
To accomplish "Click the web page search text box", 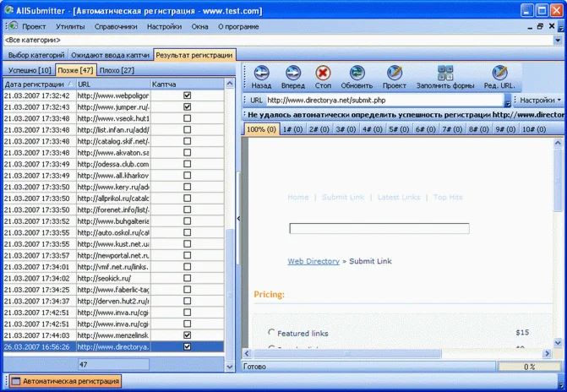I will coord(379,229).
